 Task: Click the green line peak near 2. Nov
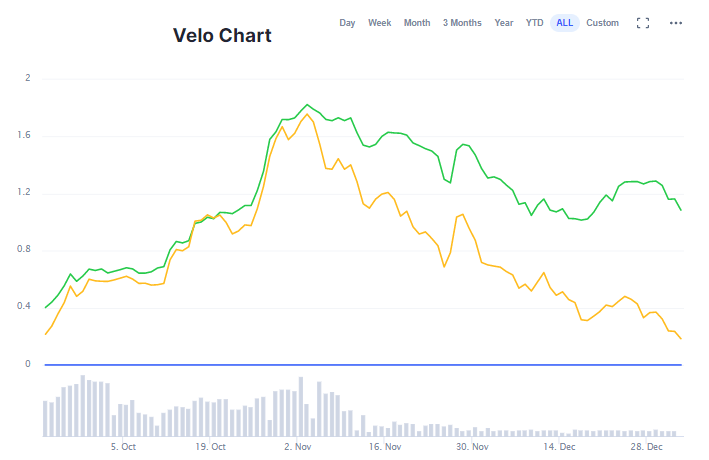pyautogui.click(x=307, y=104)
